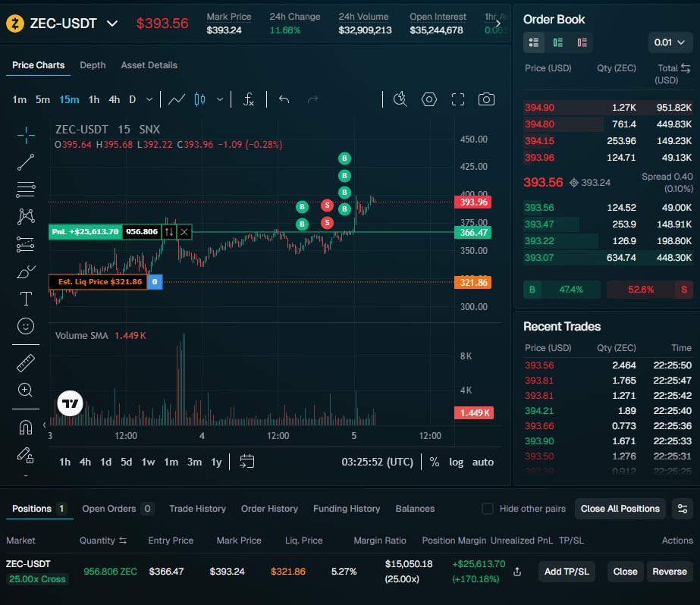
Task: Select candlestick chart style
Action: tap(200, 99)
